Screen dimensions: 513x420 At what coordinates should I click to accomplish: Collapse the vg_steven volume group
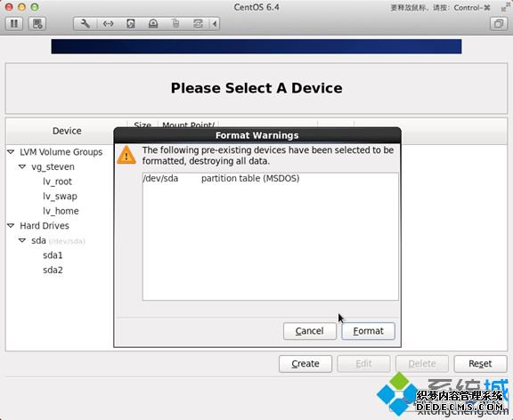(22, 166)
